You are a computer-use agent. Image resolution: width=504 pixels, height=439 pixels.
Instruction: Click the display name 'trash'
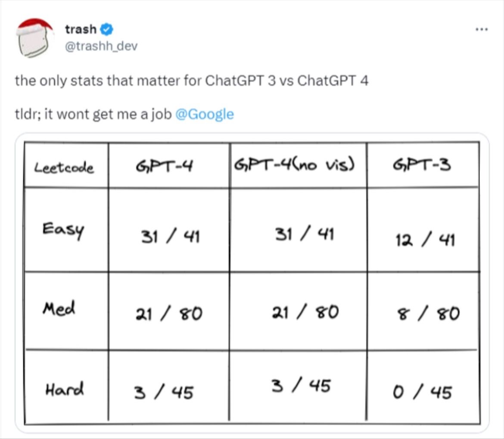[x=81, y=29]
